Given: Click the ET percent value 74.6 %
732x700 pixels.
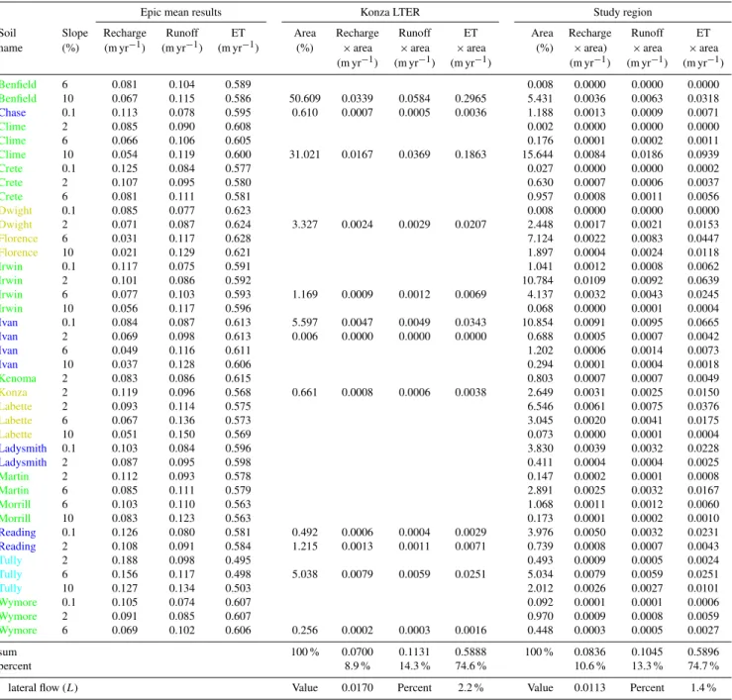Looking at the screenshot, I should pyautogui.click(x=471, y=666).
